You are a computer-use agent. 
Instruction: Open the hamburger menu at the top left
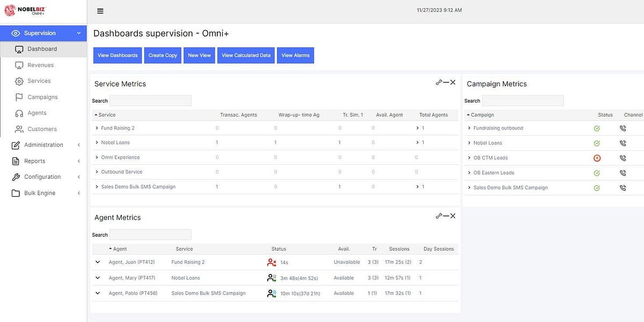(100, 11)
